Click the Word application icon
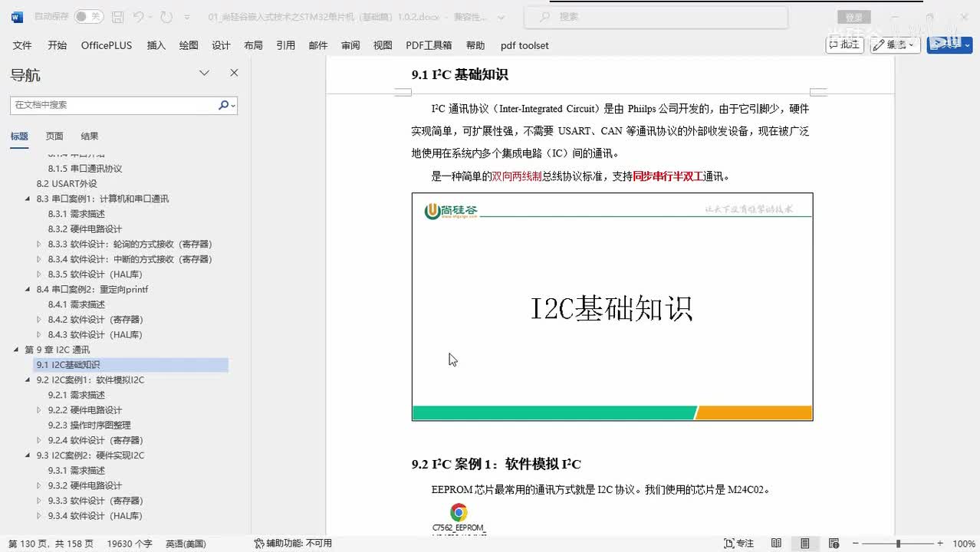 17,16
